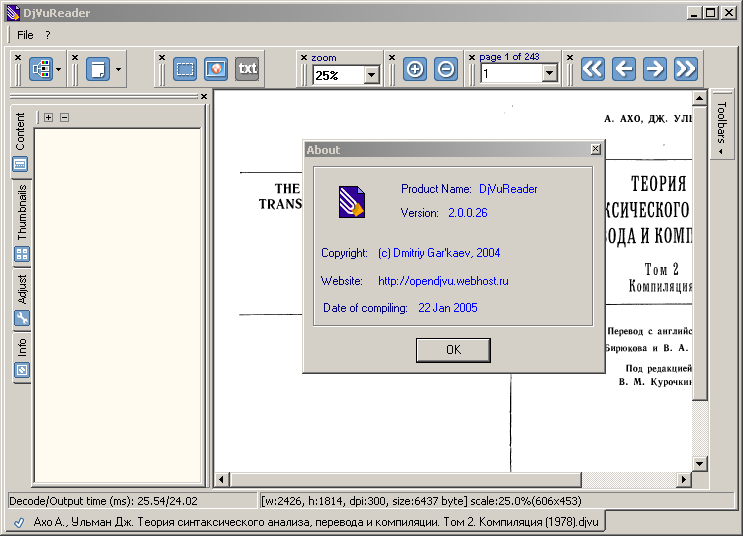
Task: Close the About dialog with X
Action: click(596, 149)
